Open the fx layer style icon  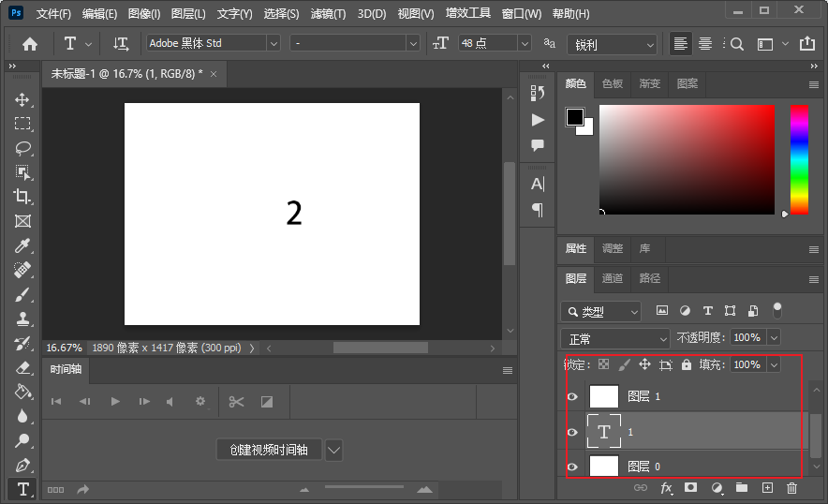pyautogui.click(x=666, y=488)
